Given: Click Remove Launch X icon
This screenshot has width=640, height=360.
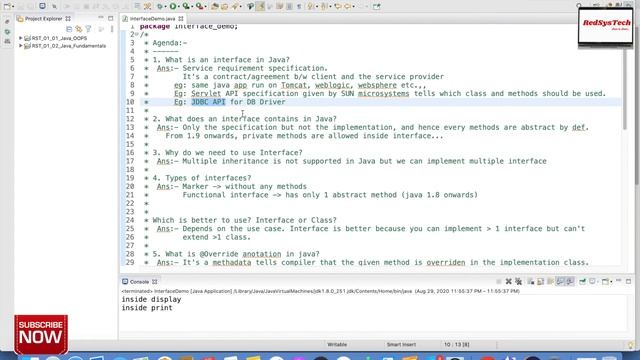Looking at the screenshot, I should pyautogui.click(x=509, y=282).
